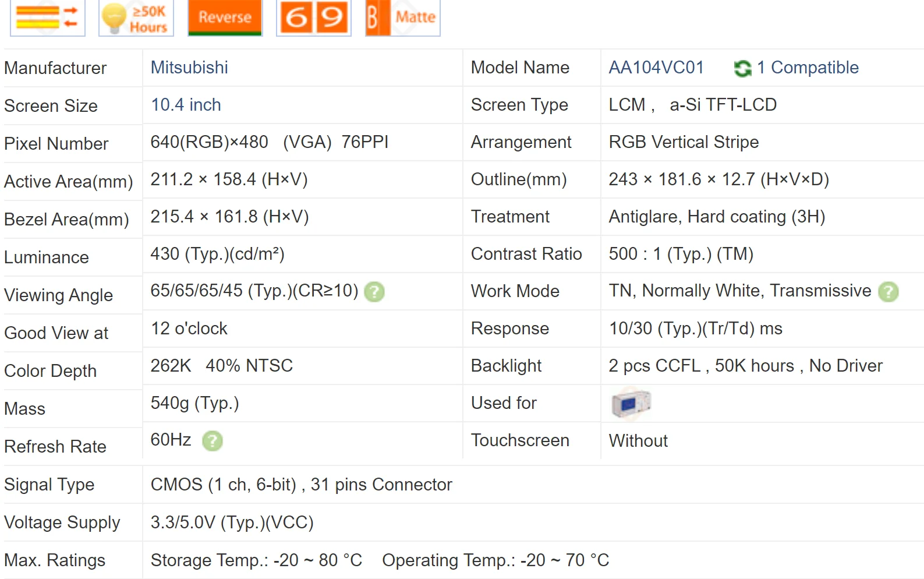Select the Without touchscreen value
The height and width of the screenshot is (579, 924).
click(x=638, y=441)
